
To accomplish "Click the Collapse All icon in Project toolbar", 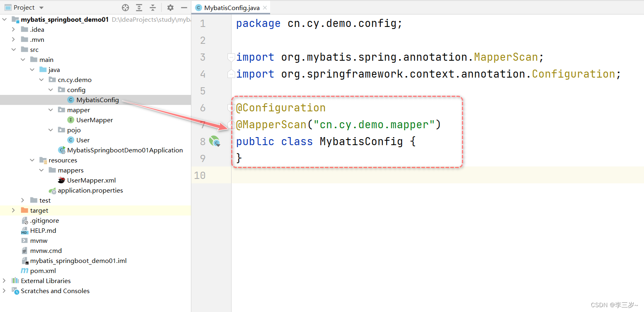I will click(153, 8).
